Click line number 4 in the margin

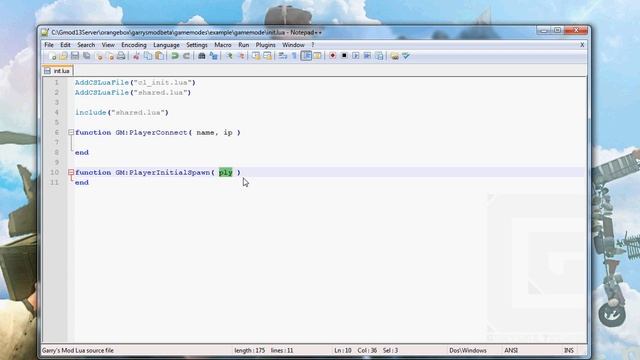pos(56,112)
